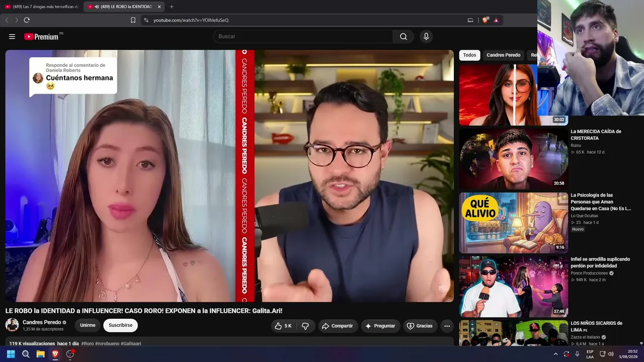Dislike the video with thumbs down
Image resolution: width=644 pixels, height=362 pixels.
pyautogui.click(x=305, y=326)
